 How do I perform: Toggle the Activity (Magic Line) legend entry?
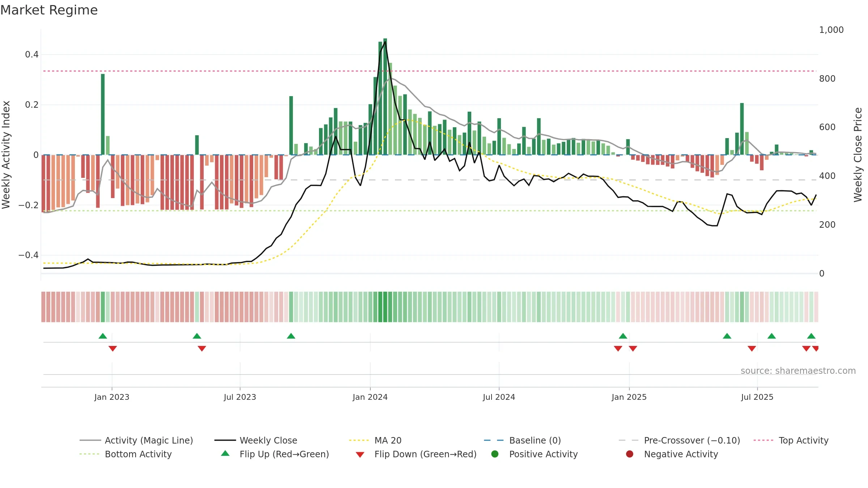point(136,440)
